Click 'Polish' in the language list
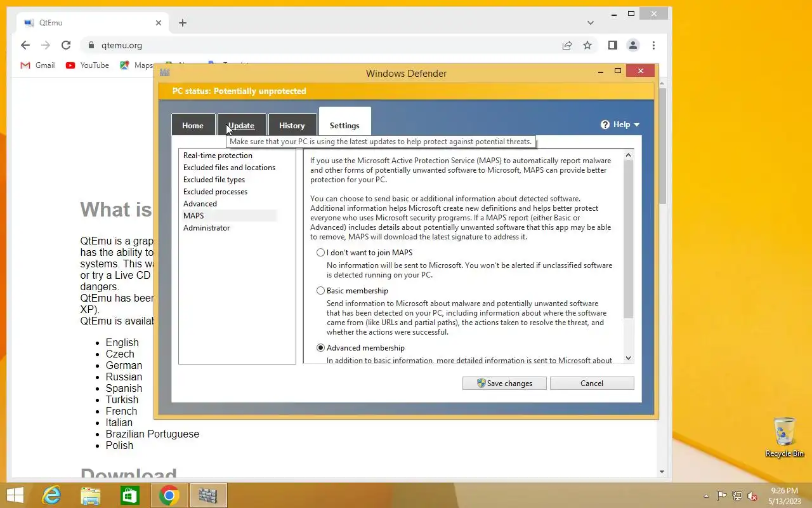The image size is (812, 508). [x=119, y=446]
